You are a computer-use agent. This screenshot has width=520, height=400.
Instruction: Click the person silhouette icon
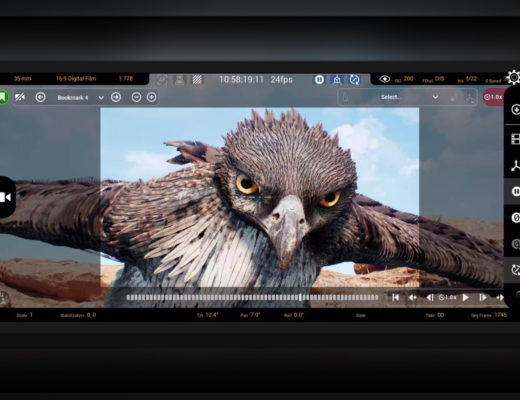[180, 80]
